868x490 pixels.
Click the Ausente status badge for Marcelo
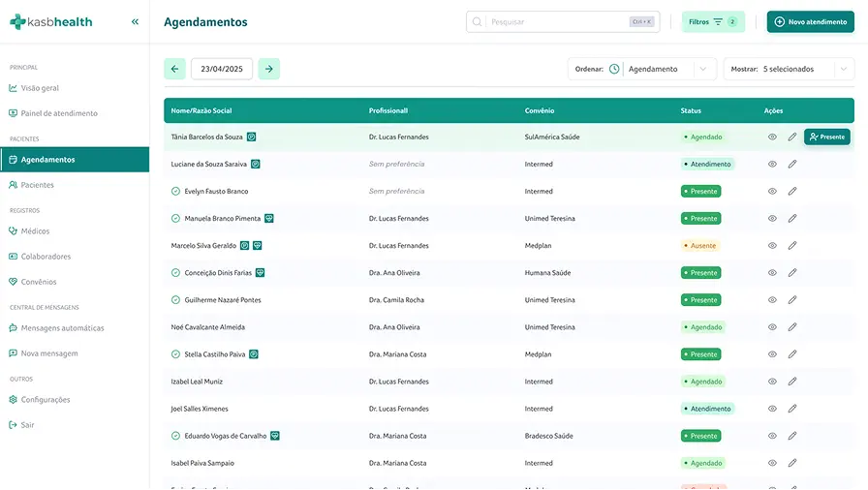tap(700, 246)
